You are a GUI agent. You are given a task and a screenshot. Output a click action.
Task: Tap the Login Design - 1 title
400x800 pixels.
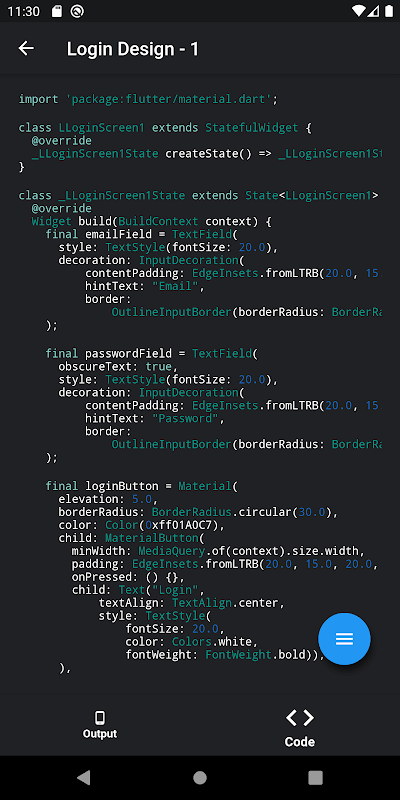coord(133,49)
